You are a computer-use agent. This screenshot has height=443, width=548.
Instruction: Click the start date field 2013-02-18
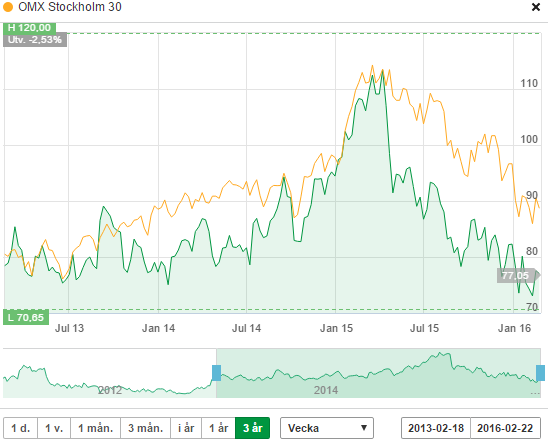tap(436, 428)
